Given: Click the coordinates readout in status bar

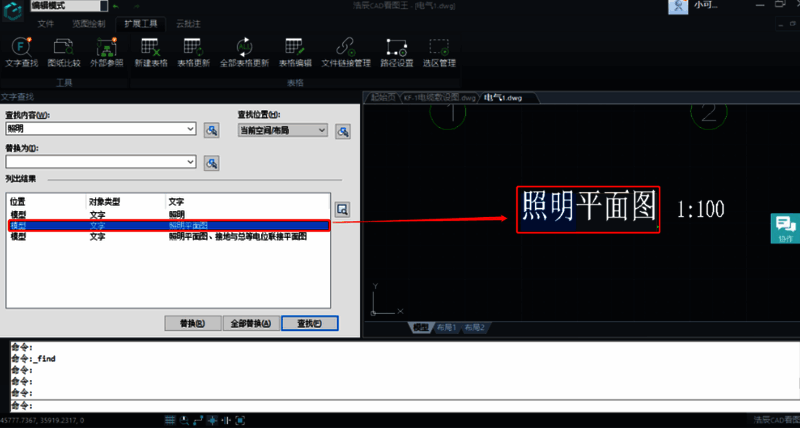Looking at the screenshot, I should tap(42, 420).
